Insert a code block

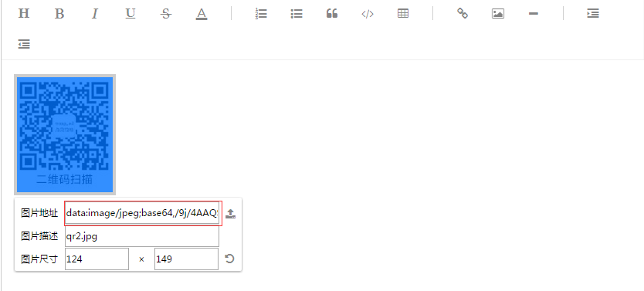368,14
